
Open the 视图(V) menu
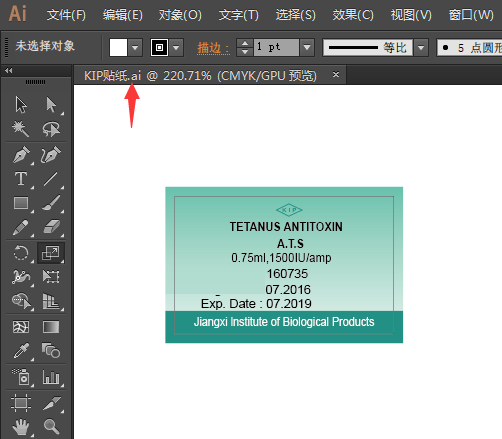pyautogui.click(x=411, y=15)
